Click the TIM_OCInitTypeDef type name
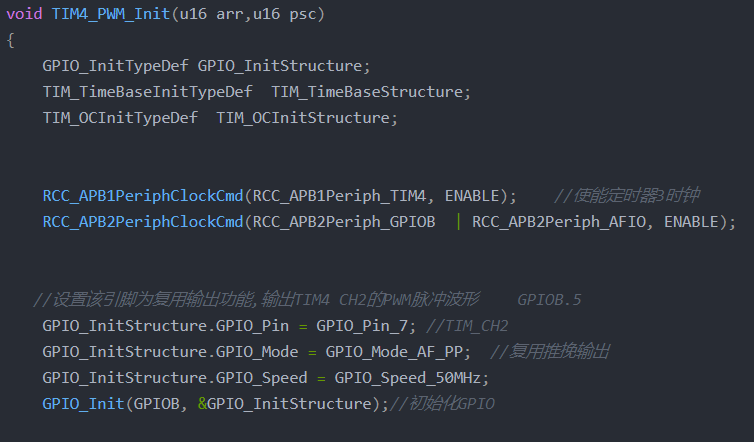The height and width of the screenshot is (442, 754). 120,118
